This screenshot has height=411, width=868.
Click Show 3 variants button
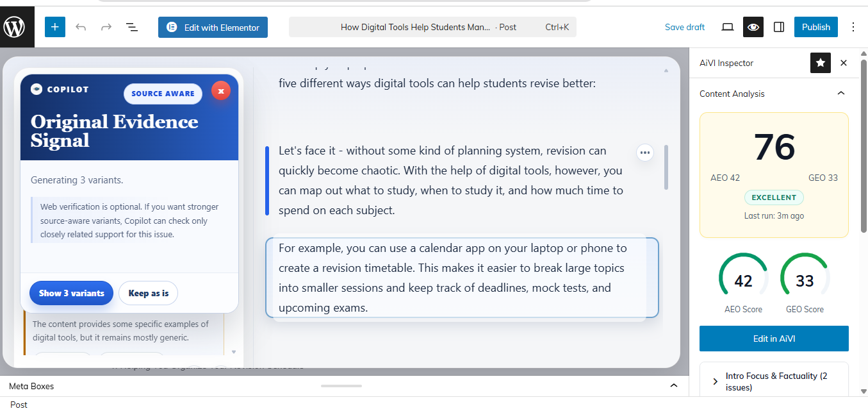(x=71, y=293)
